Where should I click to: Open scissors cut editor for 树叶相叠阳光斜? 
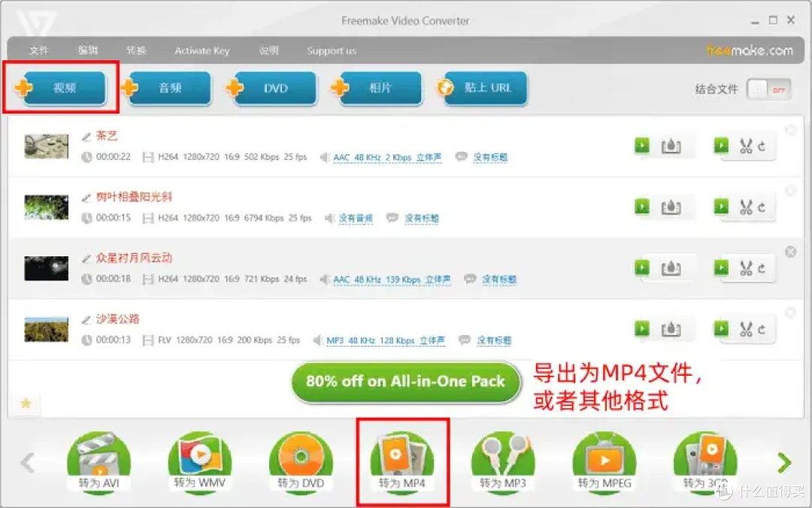pyautogui.click(x=746, y=207)
